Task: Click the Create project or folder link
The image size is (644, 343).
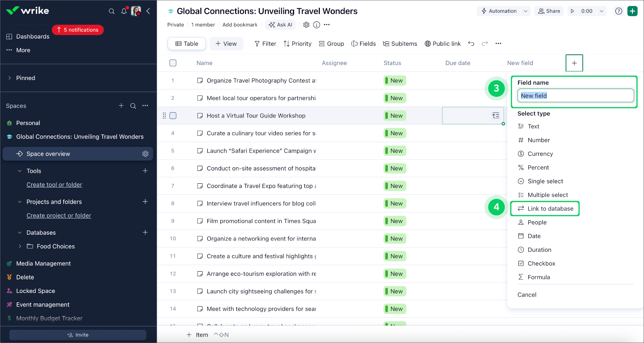Action: [x=59, y=215]
